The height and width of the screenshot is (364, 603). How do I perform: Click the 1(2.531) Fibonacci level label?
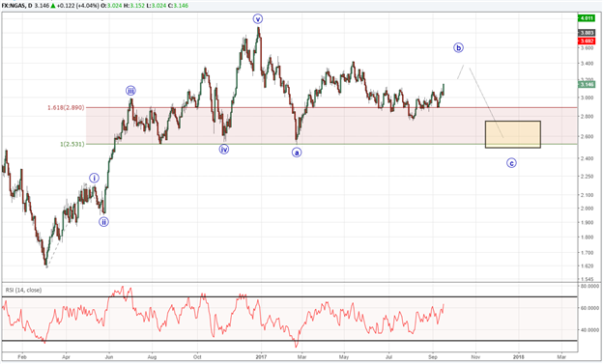coord(72,144)
